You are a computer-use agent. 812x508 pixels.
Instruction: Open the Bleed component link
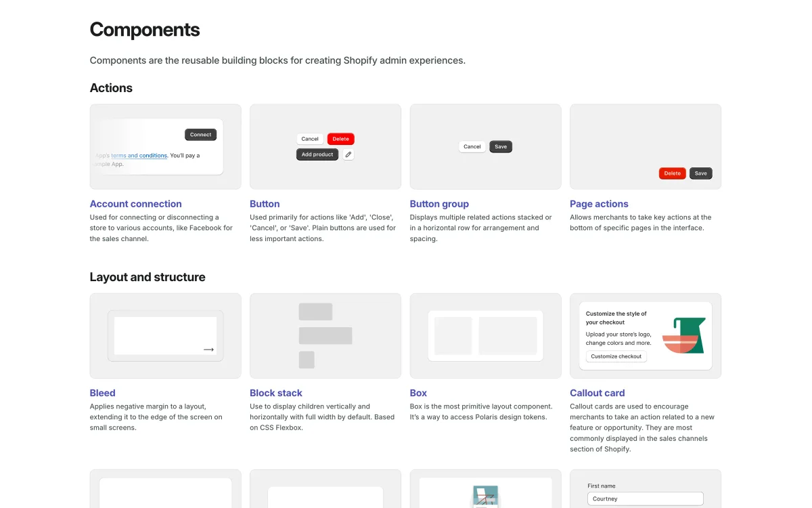(x=102, y=393)
